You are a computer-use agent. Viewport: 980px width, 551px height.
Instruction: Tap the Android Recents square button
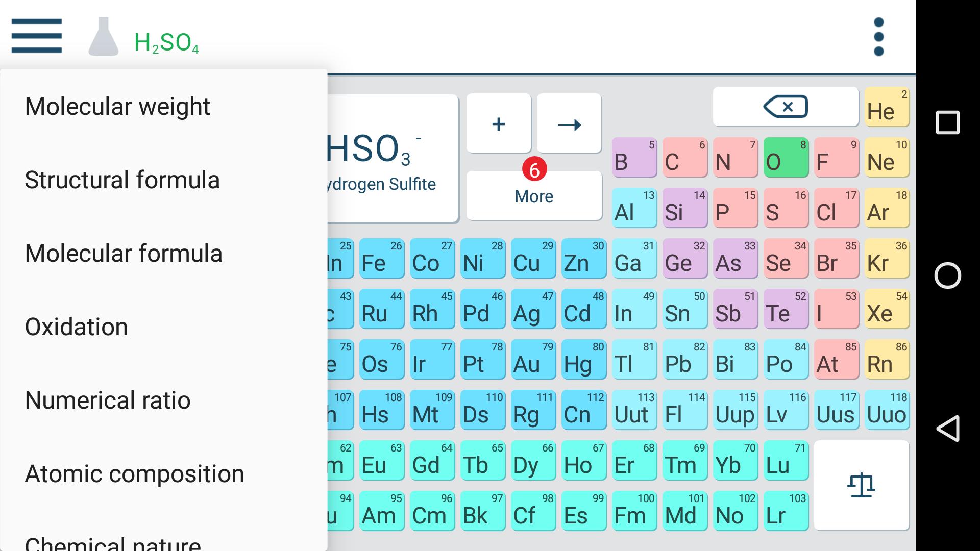point(948,122)
